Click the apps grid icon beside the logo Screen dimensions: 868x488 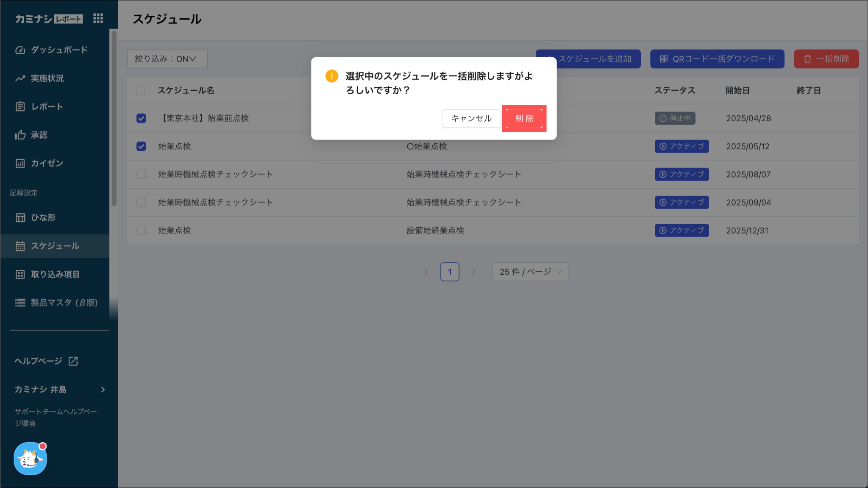tap(98, 18)
